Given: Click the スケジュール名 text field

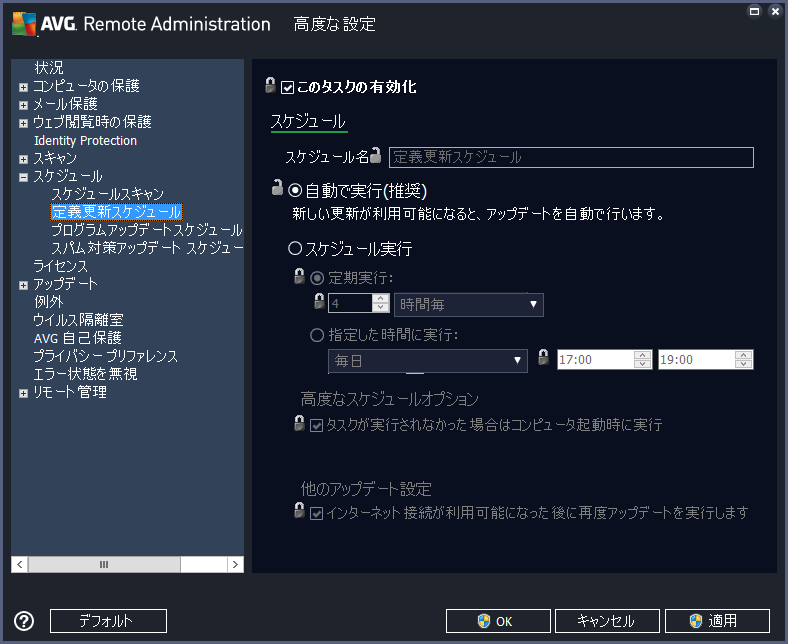Looking at the screenshot, I should coord(571,157).
